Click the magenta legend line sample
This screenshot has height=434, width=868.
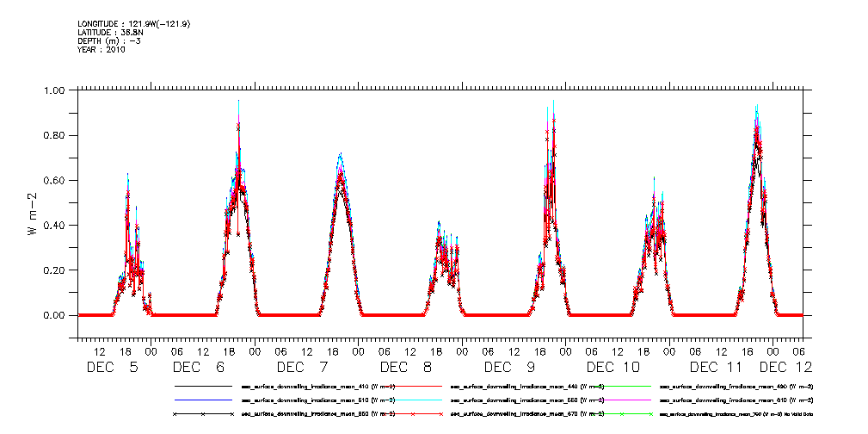(x=622, y=400)
